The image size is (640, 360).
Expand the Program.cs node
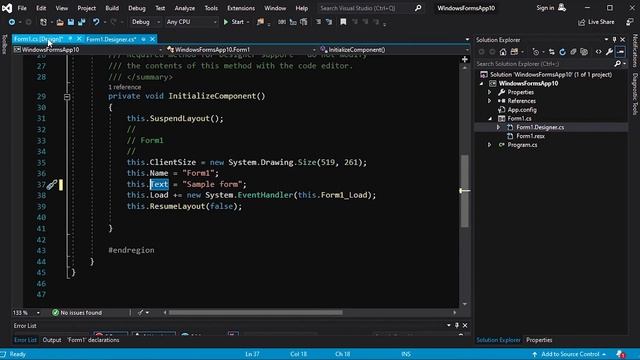click(x=489, y=145)
